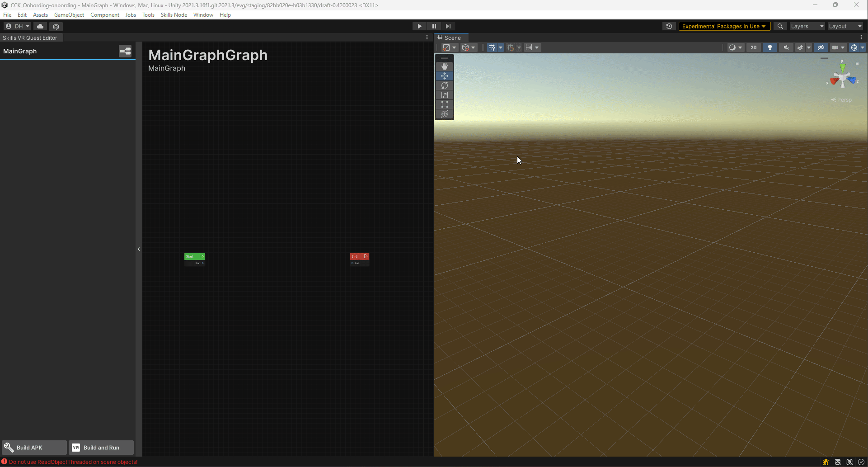This screenshot has height=467, width=868.
Task: Open the Undo History button
Action: 669,26
